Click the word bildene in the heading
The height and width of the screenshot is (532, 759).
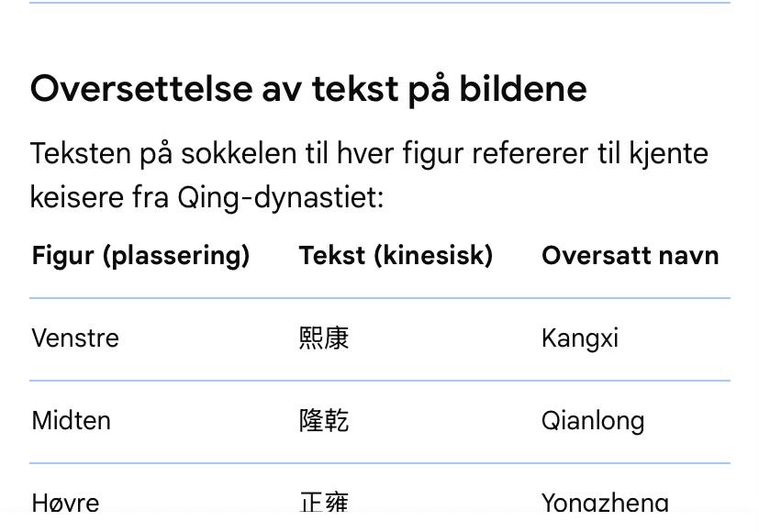pos(523,88)
